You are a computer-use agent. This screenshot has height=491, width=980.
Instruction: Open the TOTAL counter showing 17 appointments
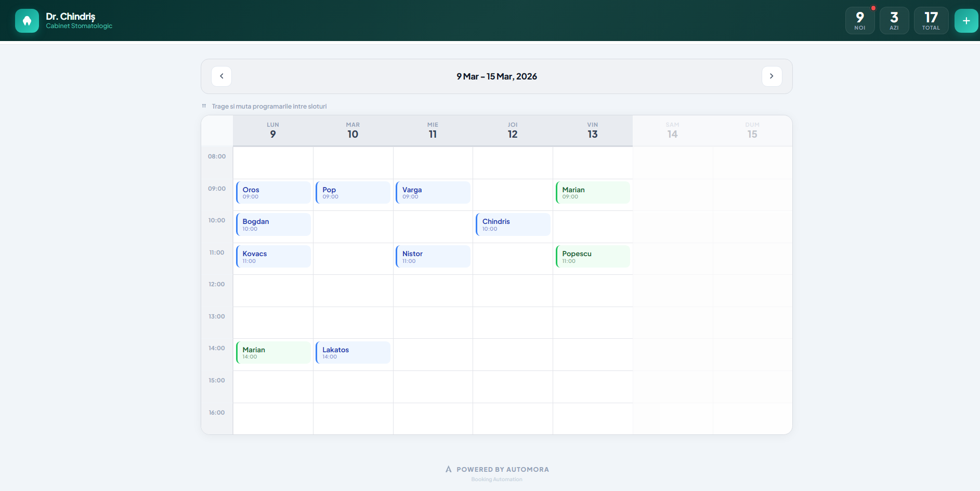coord(931,20)
